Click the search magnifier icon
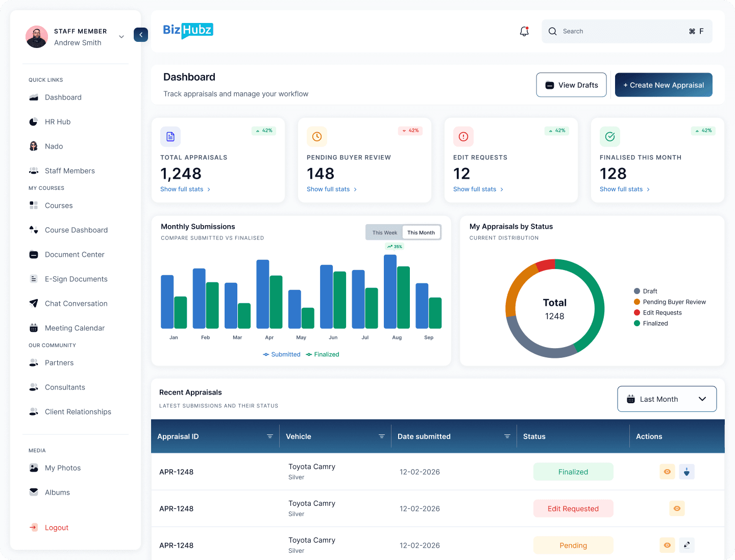Viewport: 735px width, 560px height. point(553,32)
